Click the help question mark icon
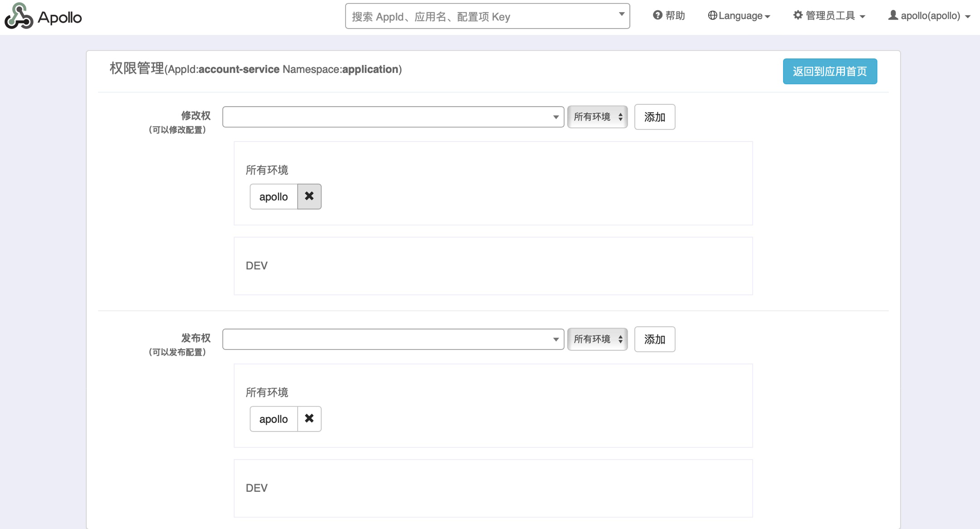 [x=657, y=15]
